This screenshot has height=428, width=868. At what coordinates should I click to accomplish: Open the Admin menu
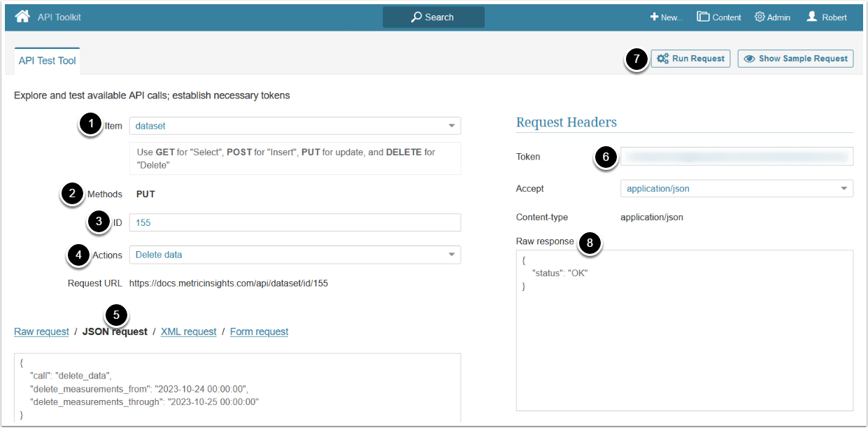(x=772, y=17)
